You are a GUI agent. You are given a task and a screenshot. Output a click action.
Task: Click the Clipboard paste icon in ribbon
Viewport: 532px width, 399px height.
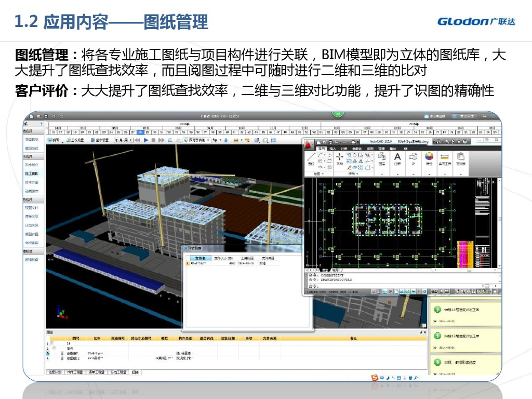(460, 157)
